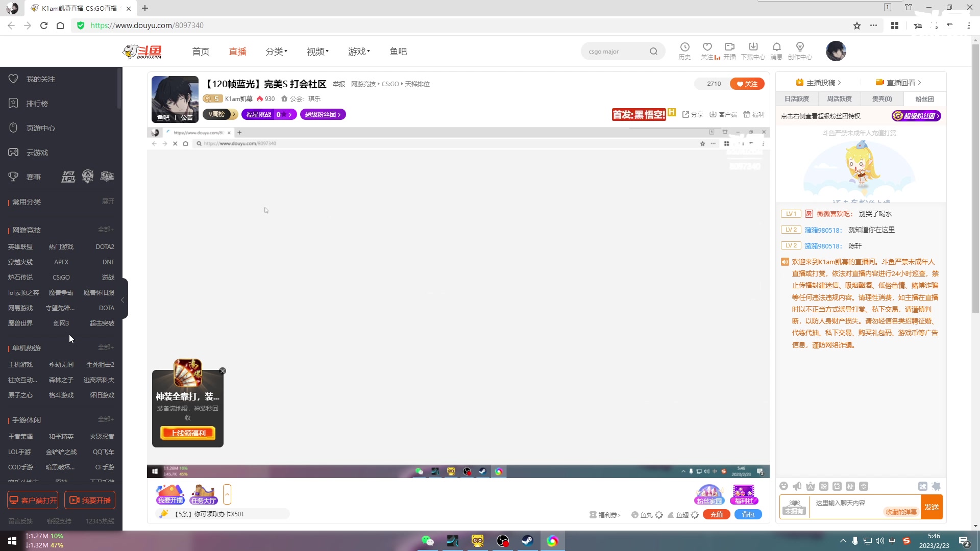Send chat with 发送 button

click(x=932, y=507)
